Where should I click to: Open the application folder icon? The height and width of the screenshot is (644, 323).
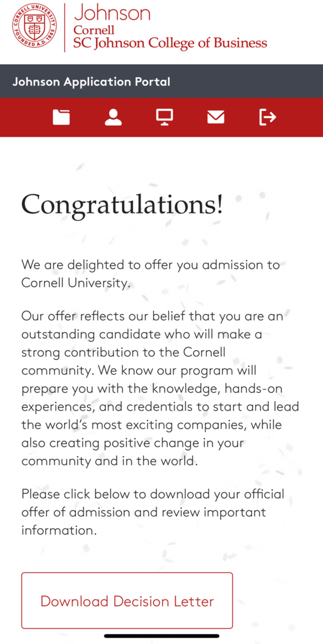point(61,117)
